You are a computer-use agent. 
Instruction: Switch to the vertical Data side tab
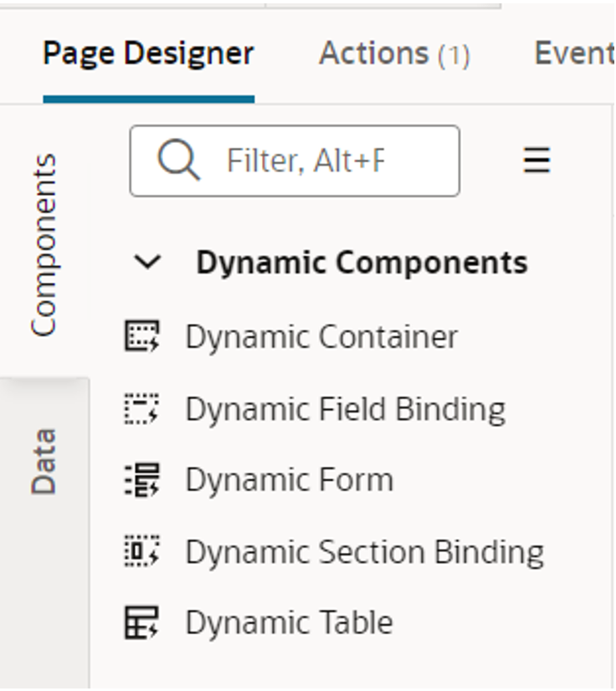click(44, 461)
